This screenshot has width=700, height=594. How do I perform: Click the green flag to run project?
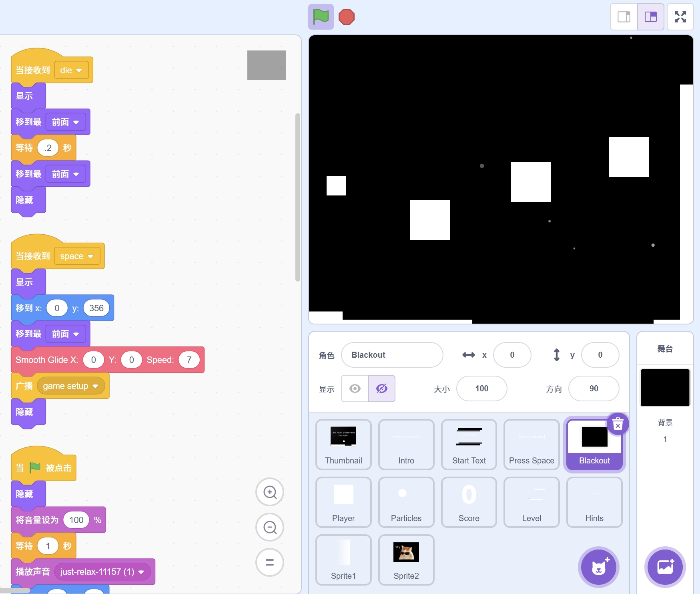click(x=321, y=17)
